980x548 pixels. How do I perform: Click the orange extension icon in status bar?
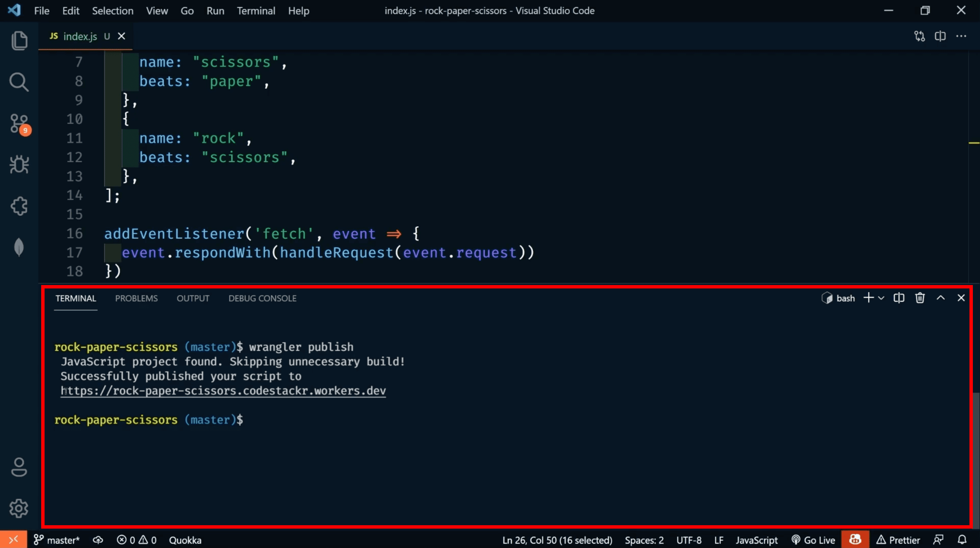click(855, 539)
